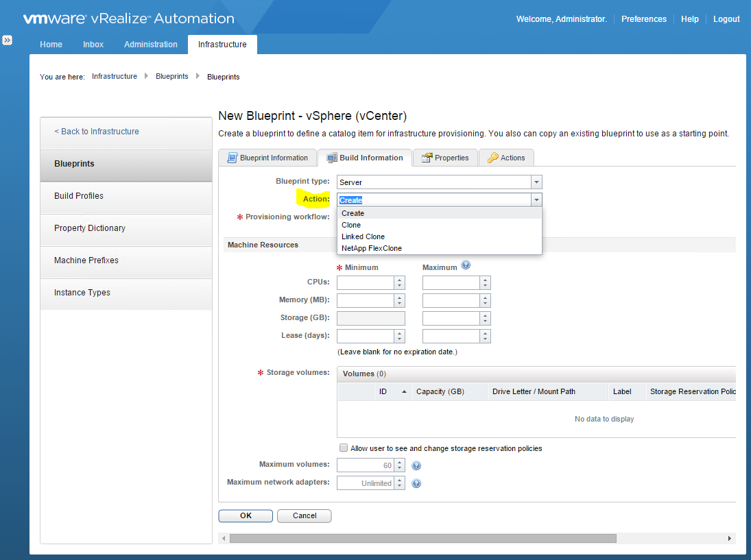Click the Label column header
The height and width of the screenshot is (560, 751).
pos(626,391)
